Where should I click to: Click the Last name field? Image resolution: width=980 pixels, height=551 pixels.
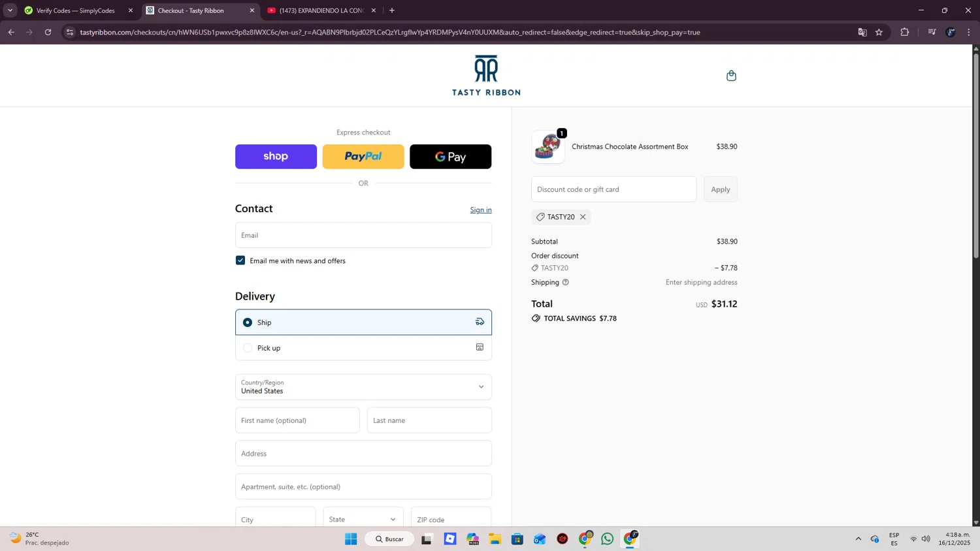(429, 420)
